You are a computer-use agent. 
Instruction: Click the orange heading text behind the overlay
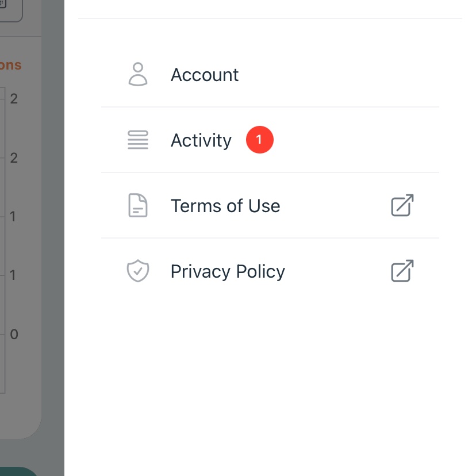point(10,65)
